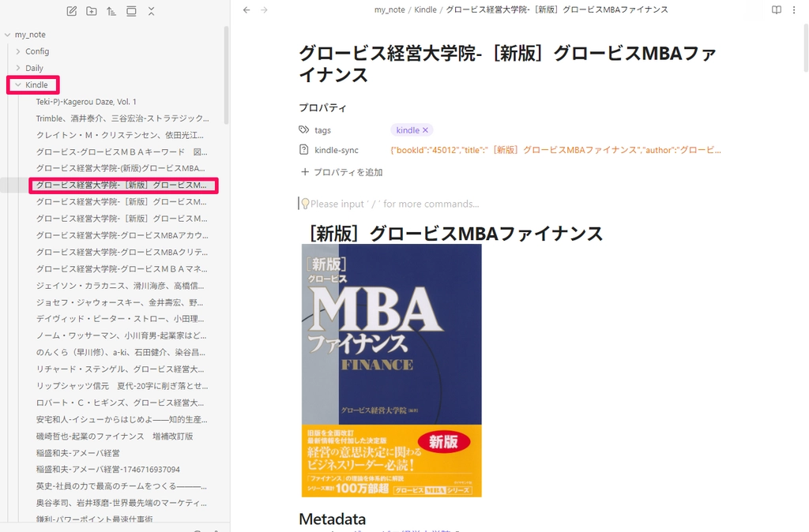Navigate back with the left arrow

coord(246,9)
